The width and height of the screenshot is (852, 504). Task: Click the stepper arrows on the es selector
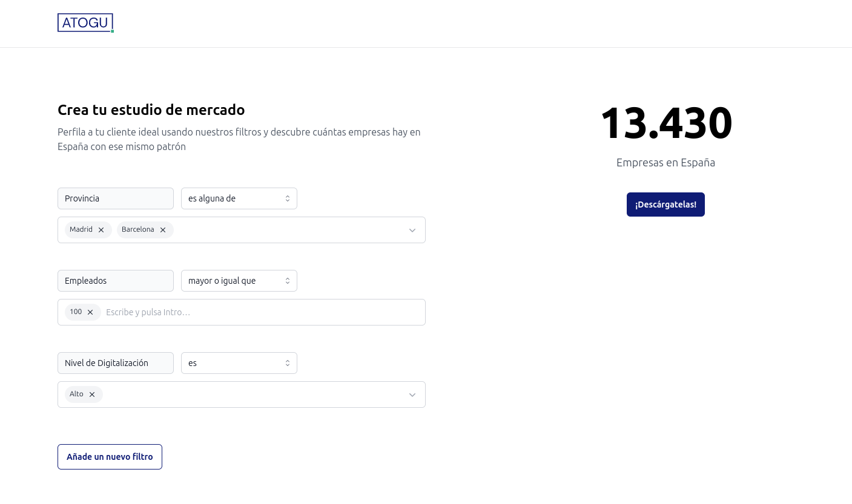point(288,363)
